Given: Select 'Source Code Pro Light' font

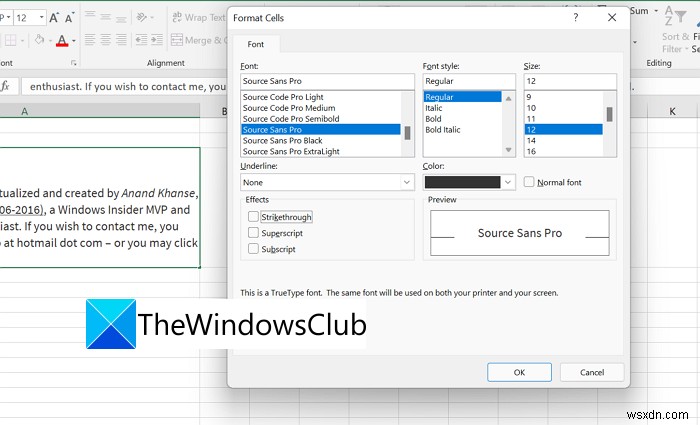Looking at the screenshot, I should (x=283, y=97).
